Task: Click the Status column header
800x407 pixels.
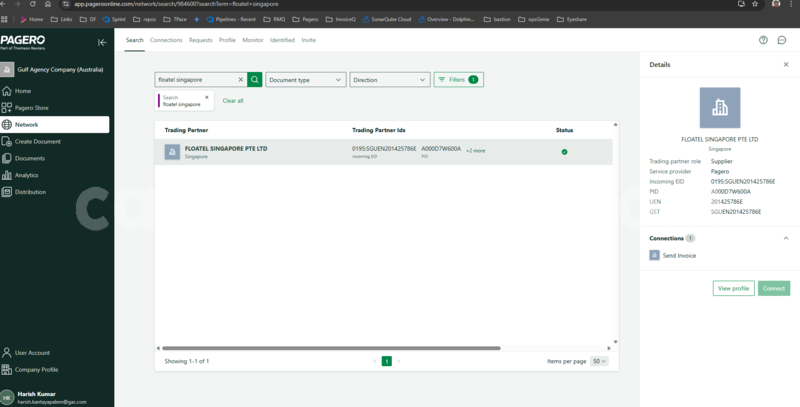Action: click(x=564, y=130)
